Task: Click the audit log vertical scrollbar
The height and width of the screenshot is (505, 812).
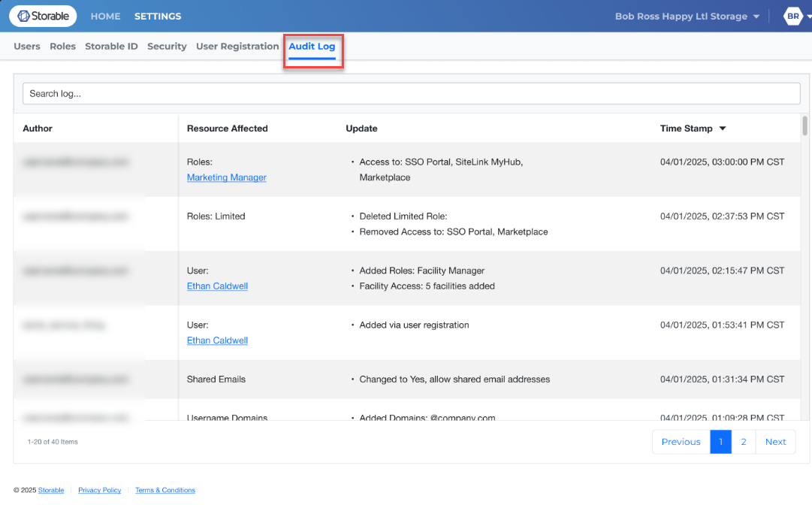Action: pyautogui.click(x=804, y=125)
